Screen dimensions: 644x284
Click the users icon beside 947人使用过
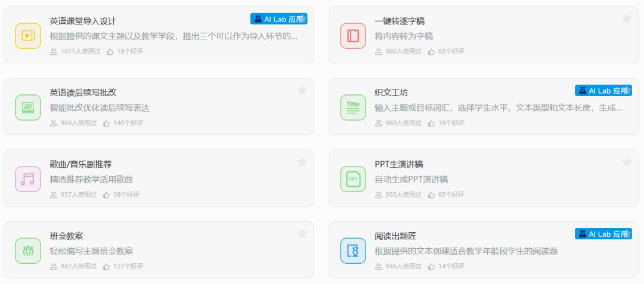(x=54, y=266)
